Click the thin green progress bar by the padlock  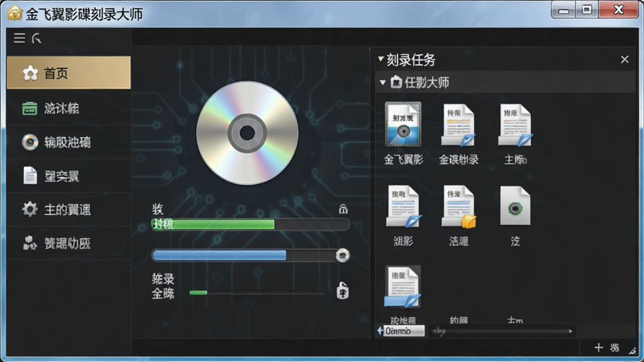pos(257,293)
